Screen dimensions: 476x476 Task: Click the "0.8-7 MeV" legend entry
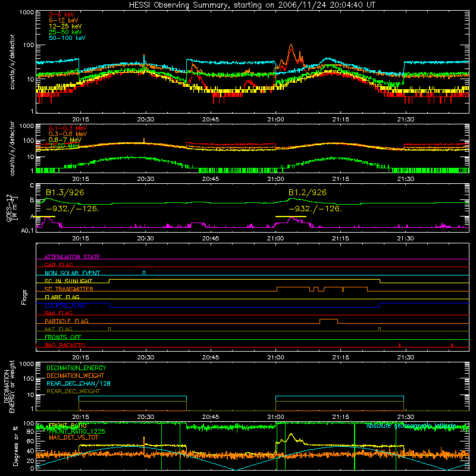coord(65,140)
